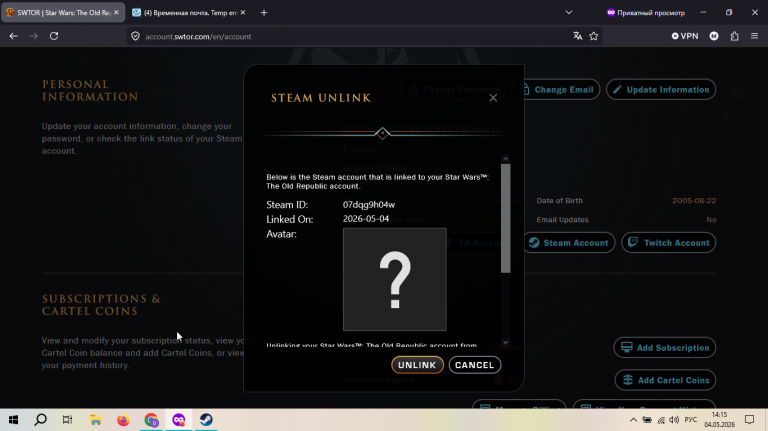This screenshot has height=431, width=768.
Task: Click Add Subscription button
Action: point(665,348)
